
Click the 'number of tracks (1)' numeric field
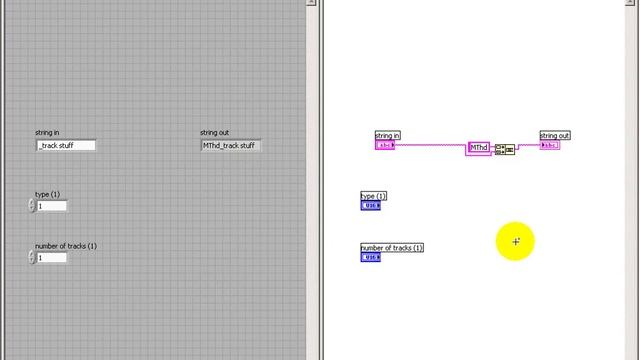[x=52, y=258]
